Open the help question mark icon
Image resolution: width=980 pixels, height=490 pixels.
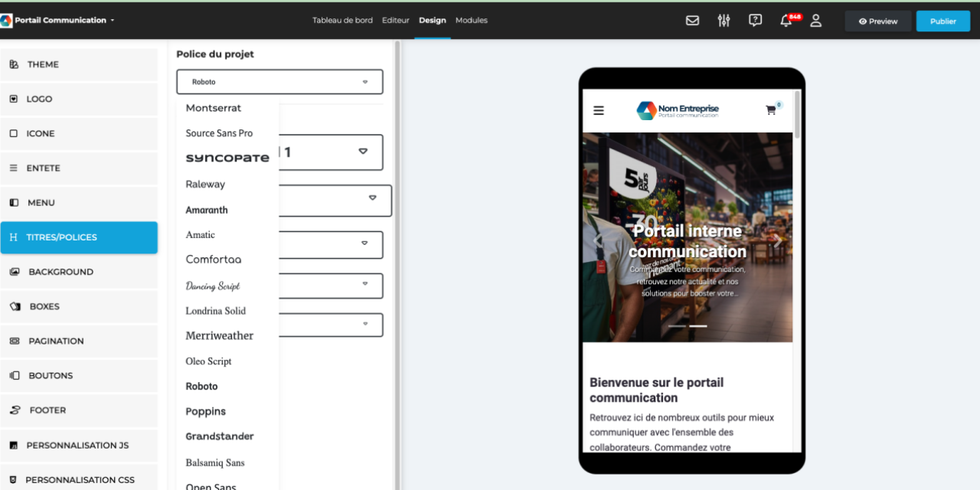[x=755, y=21]
